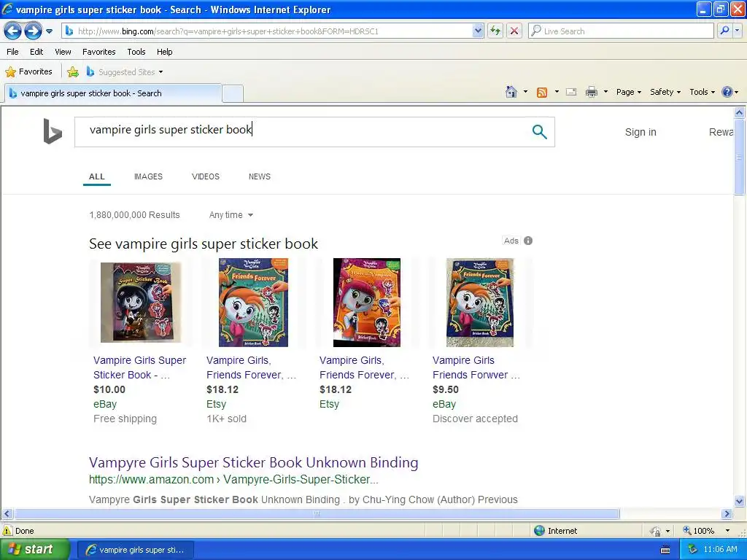Open the Tools command bar menu

pyautogui.click(x=702, y=92)
